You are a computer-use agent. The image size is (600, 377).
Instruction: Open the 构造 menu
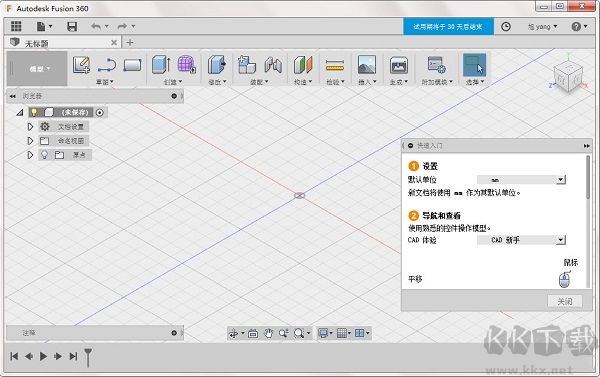[303, 82]
